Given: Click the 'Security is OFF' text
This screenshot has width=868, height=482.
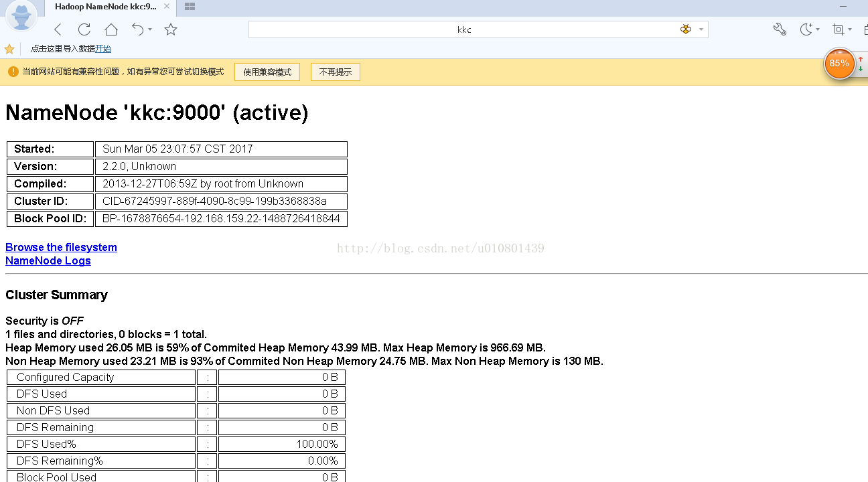Looking at the screenshot, I should [x=44, y=321].
